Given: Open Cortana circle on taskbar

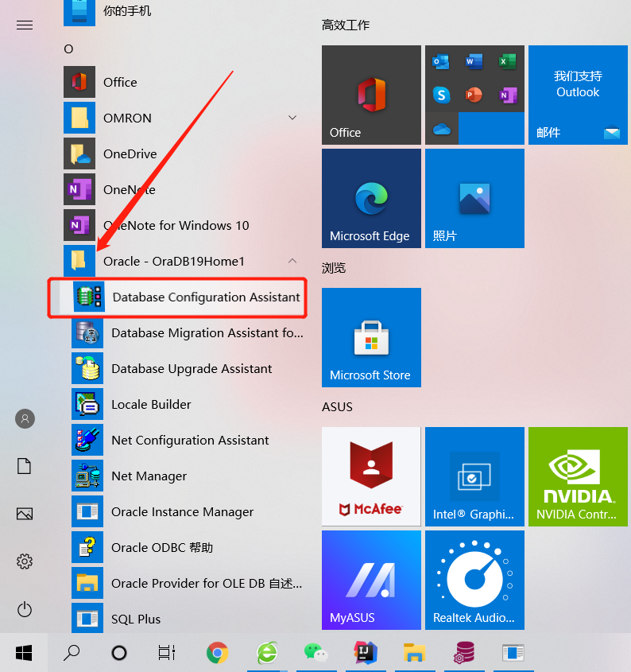Looking at the screenshot, I should click(119, 653).
